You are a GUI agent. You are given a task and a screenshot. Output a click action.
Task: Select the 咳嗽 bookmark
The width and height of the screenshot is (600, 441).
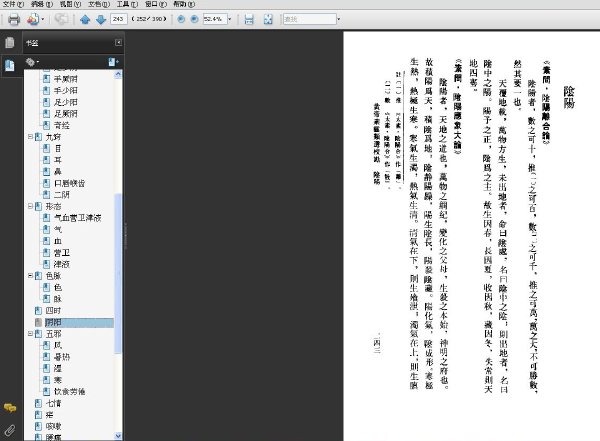(x=53, y=426)
